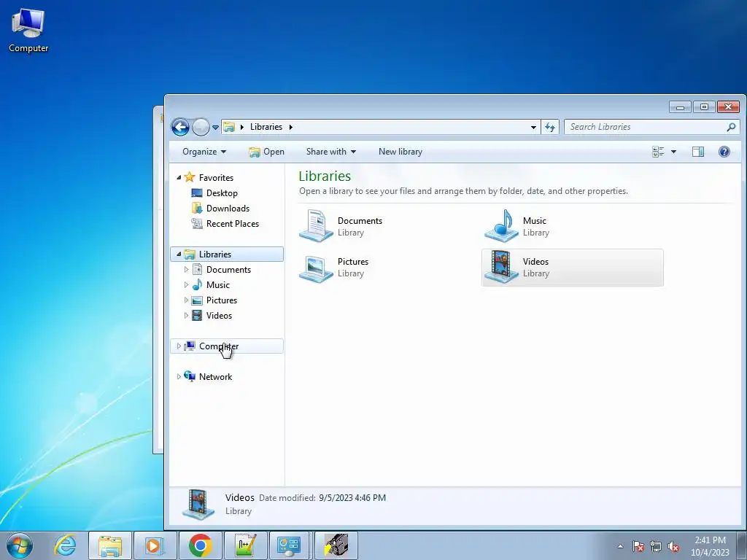Viewport: 747px width, 560px height.
Task: Click the network tray icon
Action: click(x=656, y=546)
